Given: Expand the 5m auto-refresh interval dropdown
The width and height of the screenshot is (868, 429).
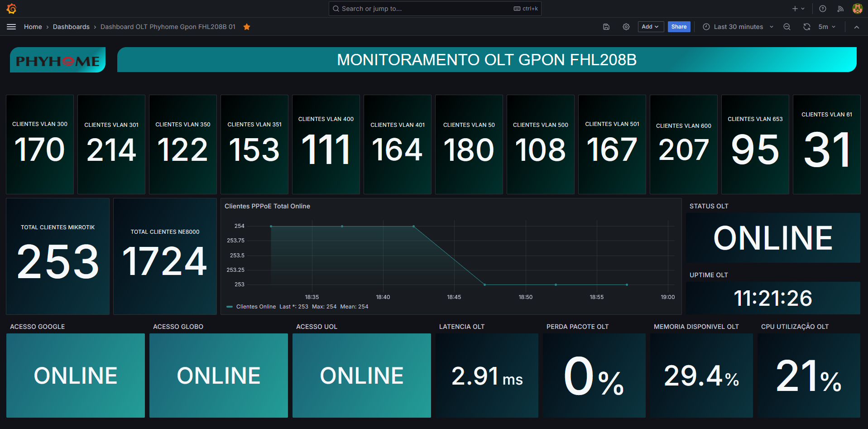Looking at the screenshot, I should coord(827,27).
